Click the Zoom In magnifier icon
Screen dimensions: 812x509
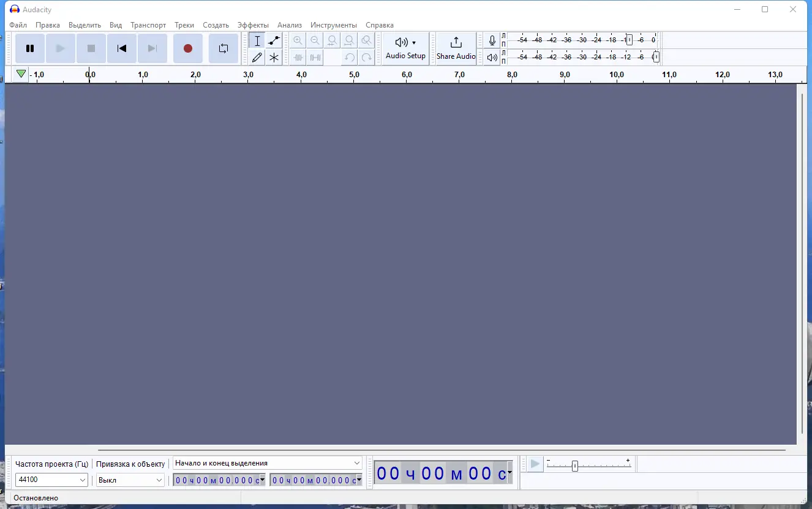coord(298,40)
